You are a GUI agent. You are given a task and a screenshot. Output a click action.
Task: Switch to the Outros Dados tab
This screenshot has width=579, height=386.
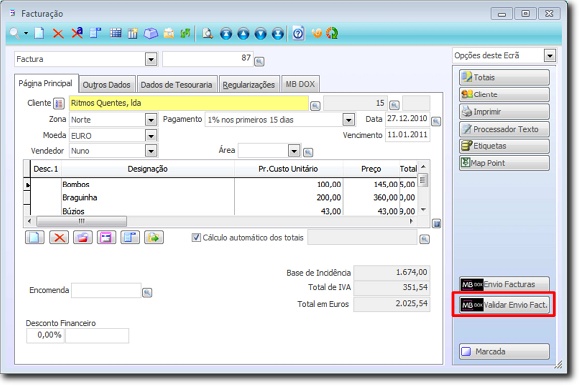tap(106, 85)
